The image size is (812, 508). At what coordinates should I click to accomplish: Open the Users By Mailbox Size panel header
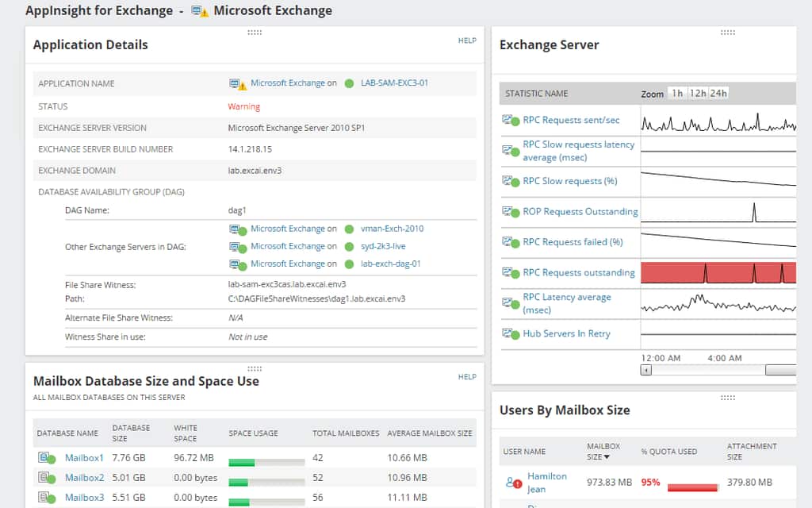coord(563,410)
